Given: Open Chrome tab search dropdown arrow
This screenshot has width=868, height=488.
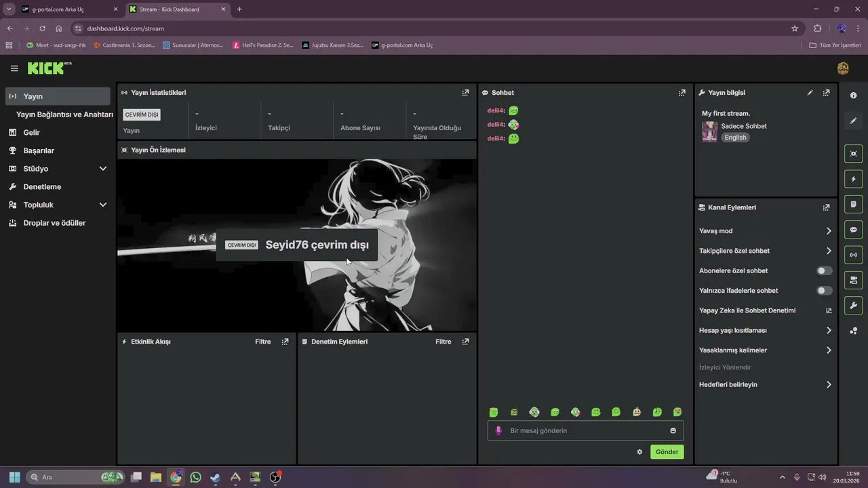Looking at the screenshot, I should click(x=9, y=9).
